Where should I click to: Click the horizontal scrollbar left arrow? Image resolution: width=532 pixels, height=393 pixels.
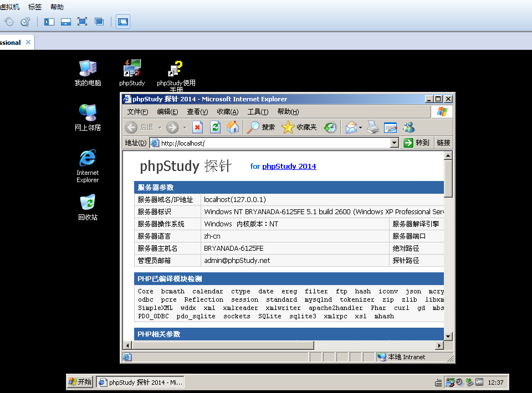(127, 345)
